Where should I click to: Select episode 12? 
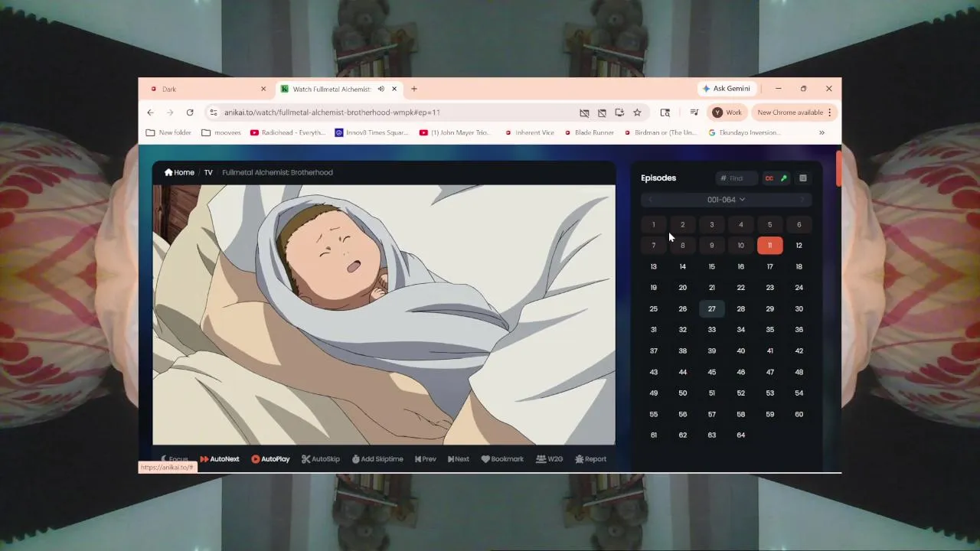click(799, 246)
